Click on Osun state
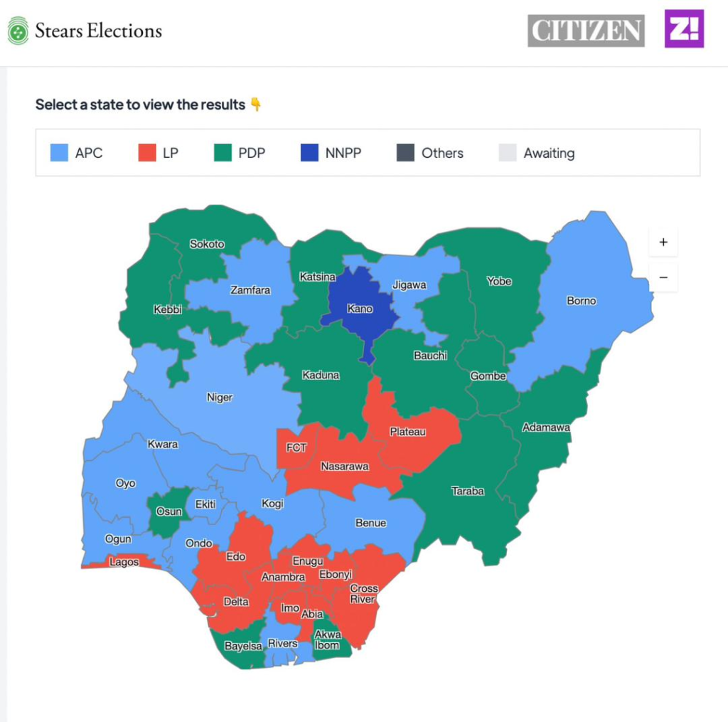This screenshot has width=728, height=722. pos(168,511)
